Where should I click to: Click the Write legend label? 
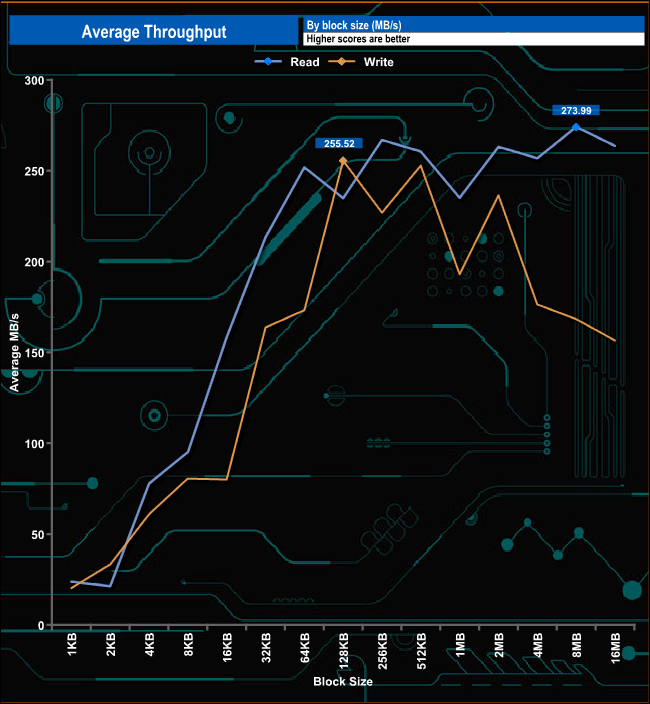coord(378,62)
